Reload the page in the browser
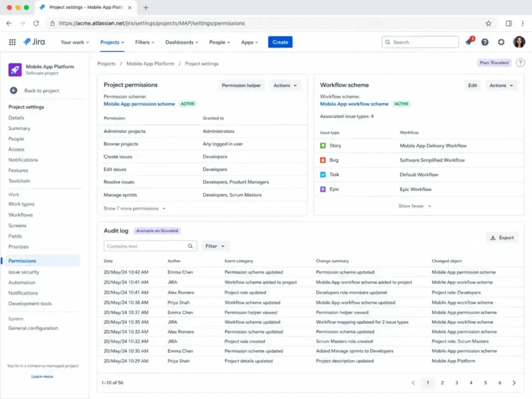This screenshot has width=532, height=399. point(36,23)
